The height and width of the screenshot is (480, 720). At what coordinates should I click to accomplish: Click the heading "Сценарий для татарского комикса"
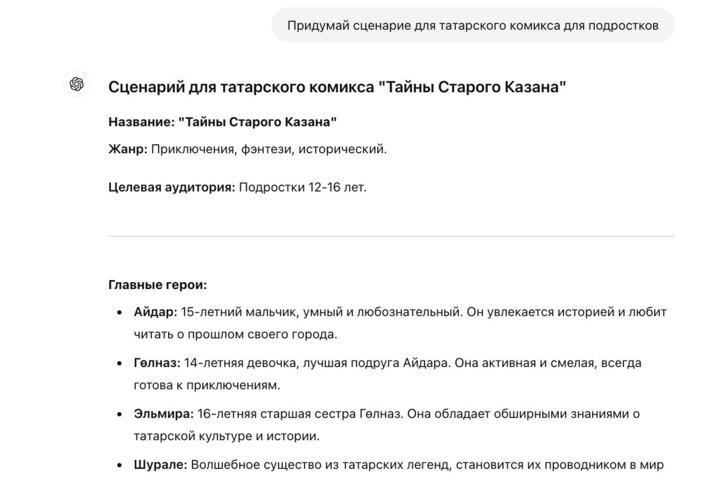point(337,87)
